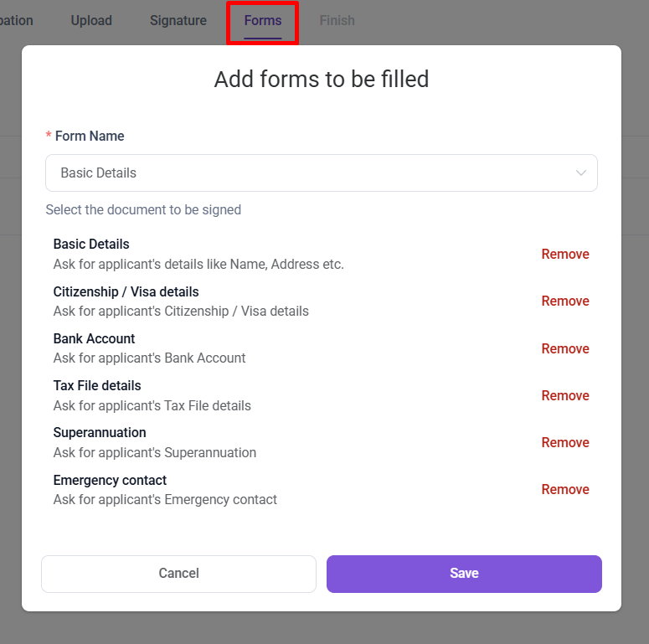The image size is (649, 644).
Task: Remove the Superannuation form
Action: click(x=565, y=443)
